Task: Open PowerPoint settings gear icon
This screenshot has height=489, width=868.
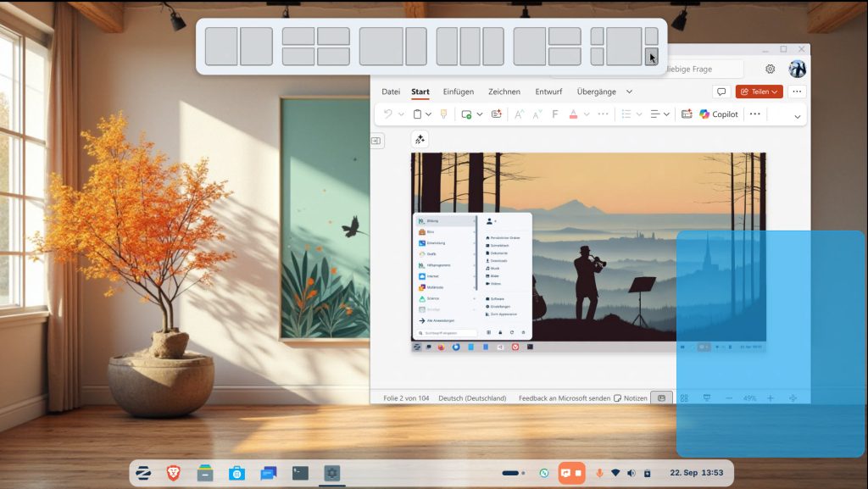Action: click(770, 69)
